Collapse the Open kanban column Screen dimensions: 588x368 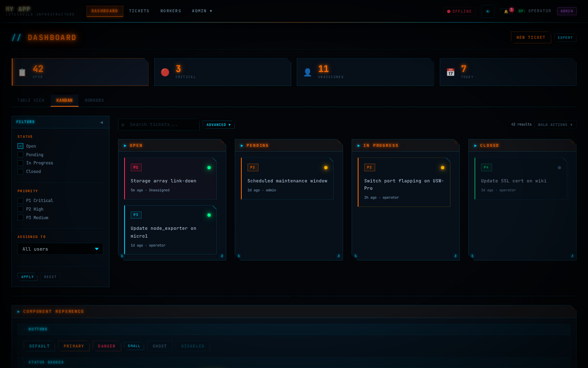[x=125, y=146]
